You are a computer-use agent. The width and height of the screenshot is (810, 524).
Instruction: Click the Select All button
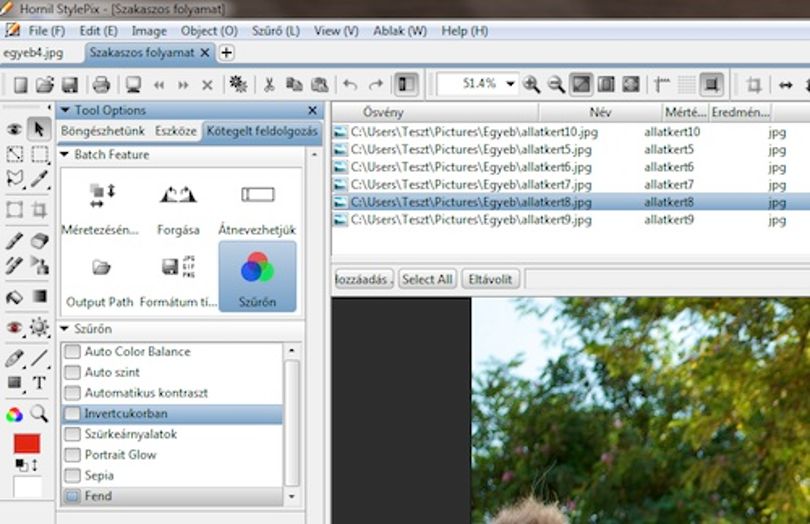[427, 280]
